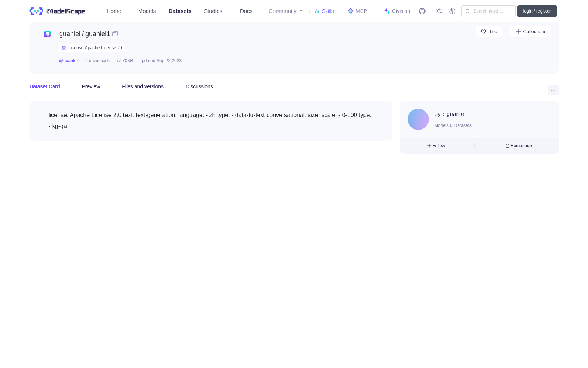Click the login / register button
The width and height of the screenshot is (588, 368).
(537, 11)
